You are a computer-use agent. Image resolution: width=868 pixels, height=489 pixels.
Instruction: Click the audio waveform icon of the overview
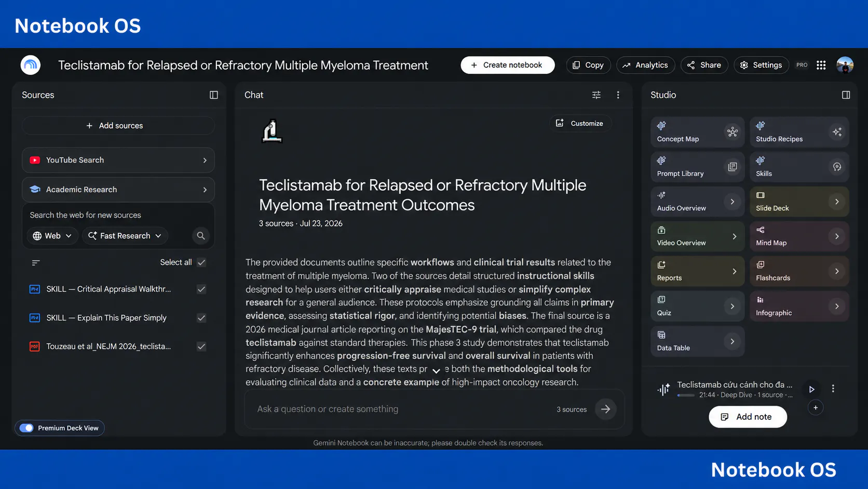(663, 389)
